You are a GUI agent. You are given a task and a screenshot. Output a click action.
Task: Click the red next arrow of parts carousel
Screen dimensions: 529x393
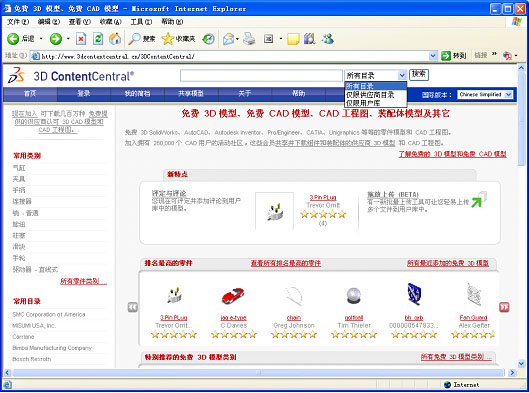[504, 307]
